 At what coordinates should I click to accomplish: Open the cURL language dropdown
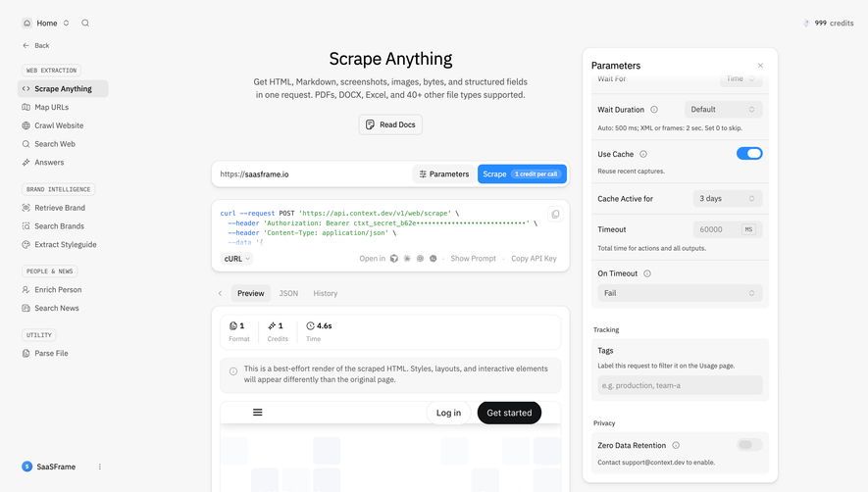pos(236,259)
